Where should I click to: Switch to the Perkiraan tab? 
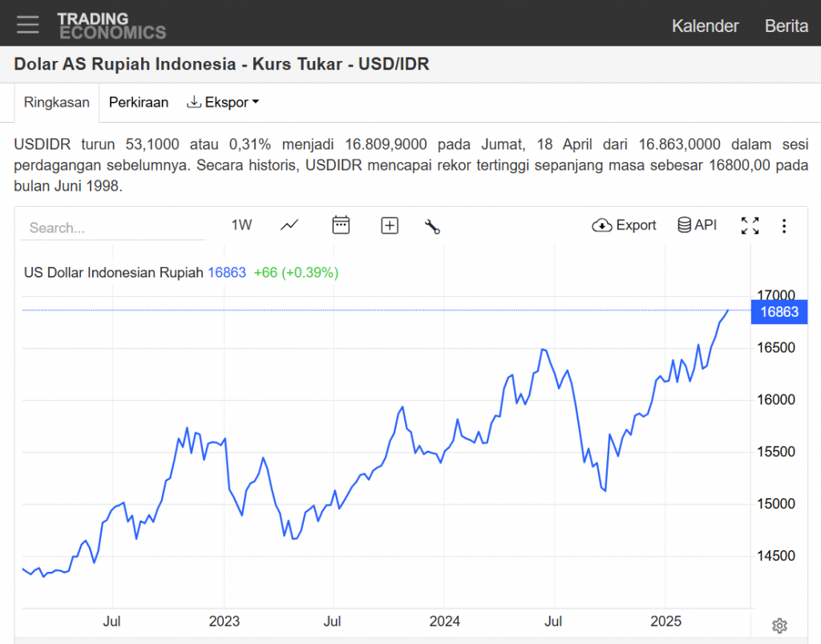pyautogui.click(x=139, y=102)
